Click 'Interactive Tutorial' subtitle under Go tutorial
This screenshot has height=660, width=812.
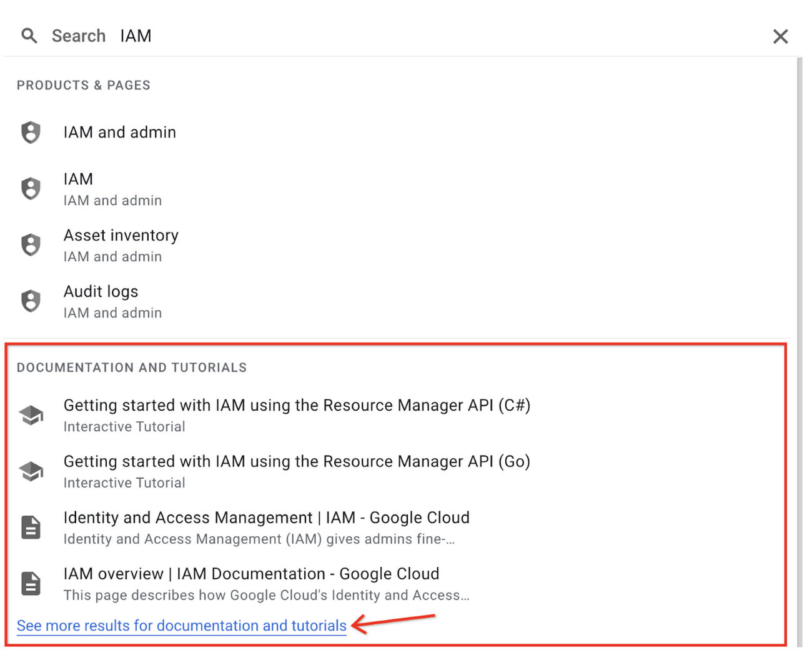[124, 483]
